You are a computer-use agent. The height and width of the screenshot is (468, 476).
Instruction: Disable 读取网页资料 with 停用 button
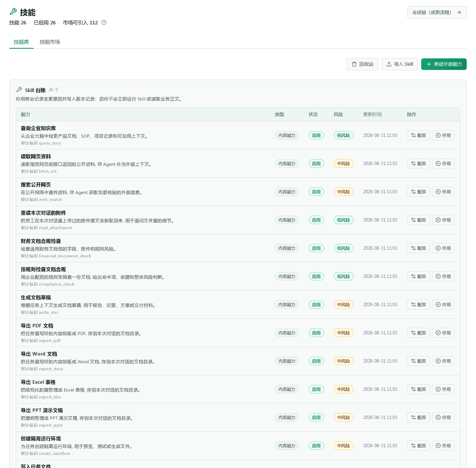tap(443, 163)
